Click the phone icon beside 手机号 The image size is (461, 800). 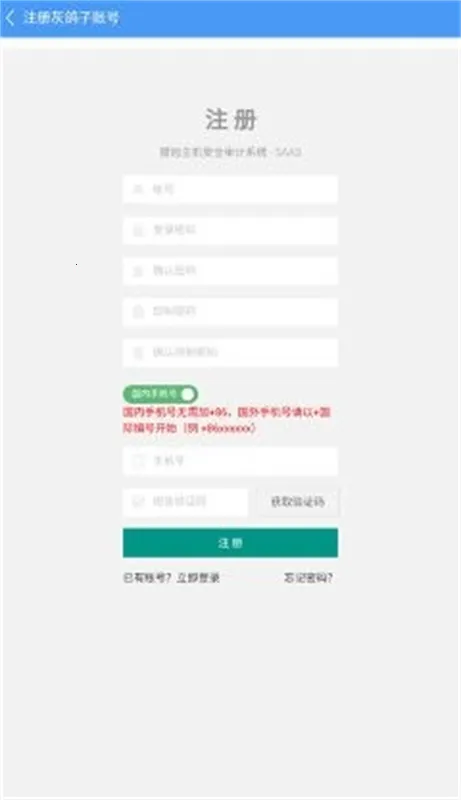pos(138,461)
